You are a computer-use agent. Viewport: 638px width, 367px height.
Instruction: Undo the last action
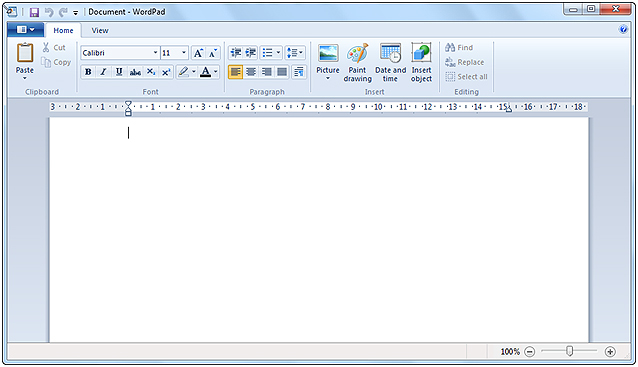tap(49, 12)
